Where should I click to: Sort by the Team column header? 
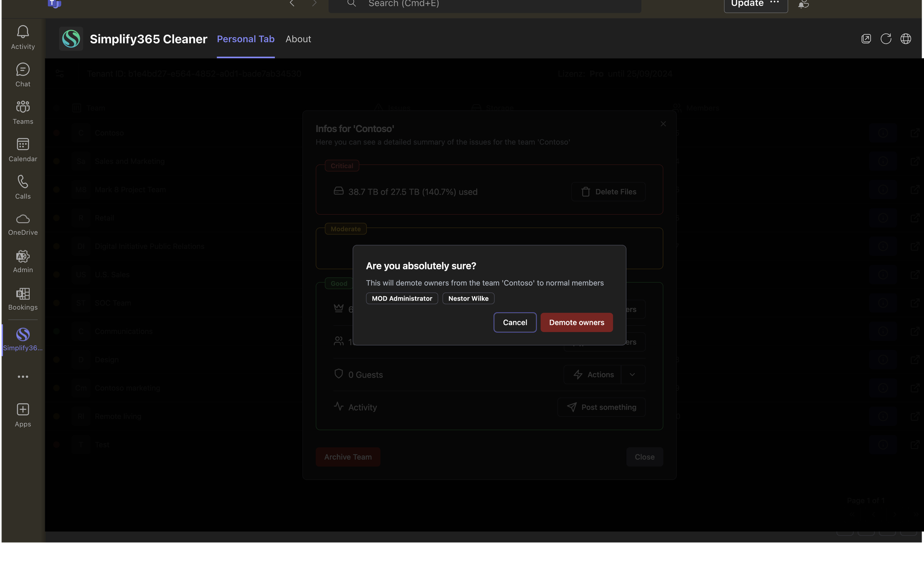tap(88, 108)
